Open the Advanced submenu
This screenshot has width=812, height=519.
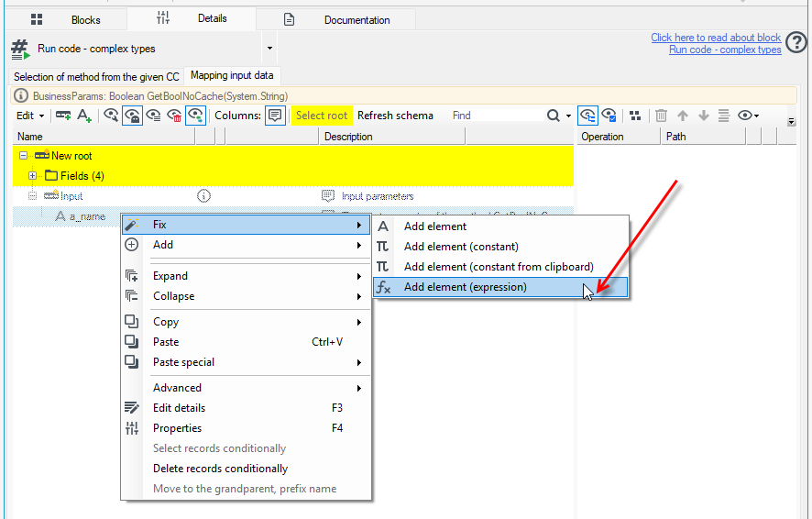point(246,388)
